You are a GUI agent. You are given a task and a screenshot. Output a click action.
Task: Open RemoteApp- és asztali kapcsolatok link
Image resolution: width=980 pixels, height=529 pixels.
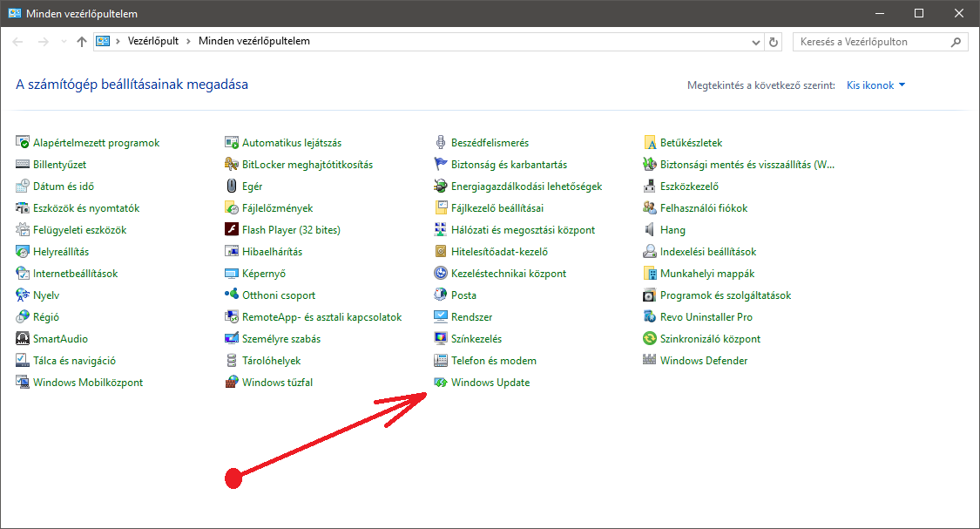point(321,317)
